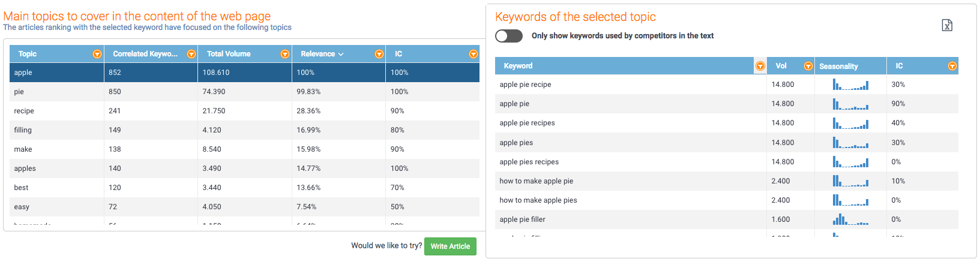Click seasonality chart for 'apple pie filler'
980x265 pixels.
(850, 219)
